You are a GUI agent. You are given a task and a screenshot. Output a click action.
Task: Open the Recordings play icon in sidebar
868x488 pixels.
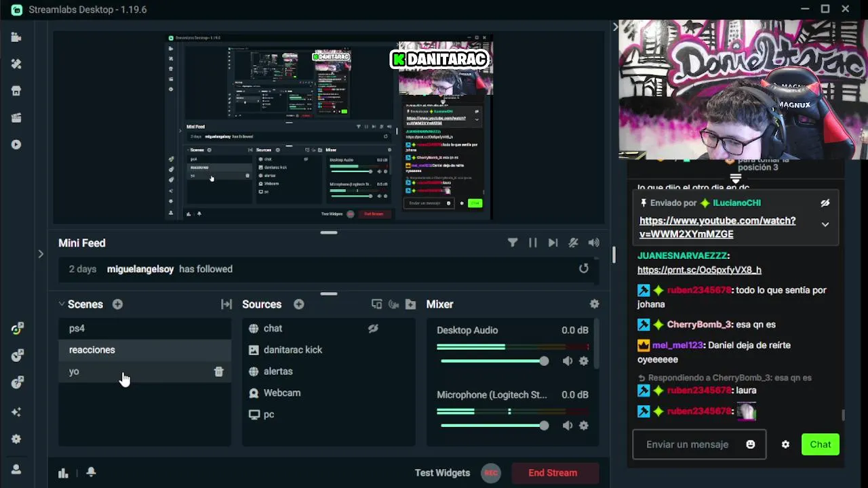click(x=16, y=144)
